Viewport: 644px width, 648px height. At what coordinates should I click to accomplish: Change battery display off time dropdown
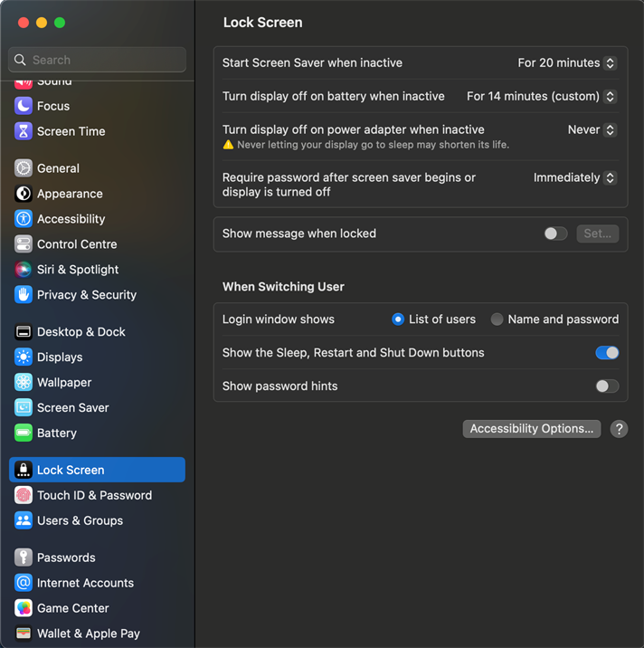[541, 97]
